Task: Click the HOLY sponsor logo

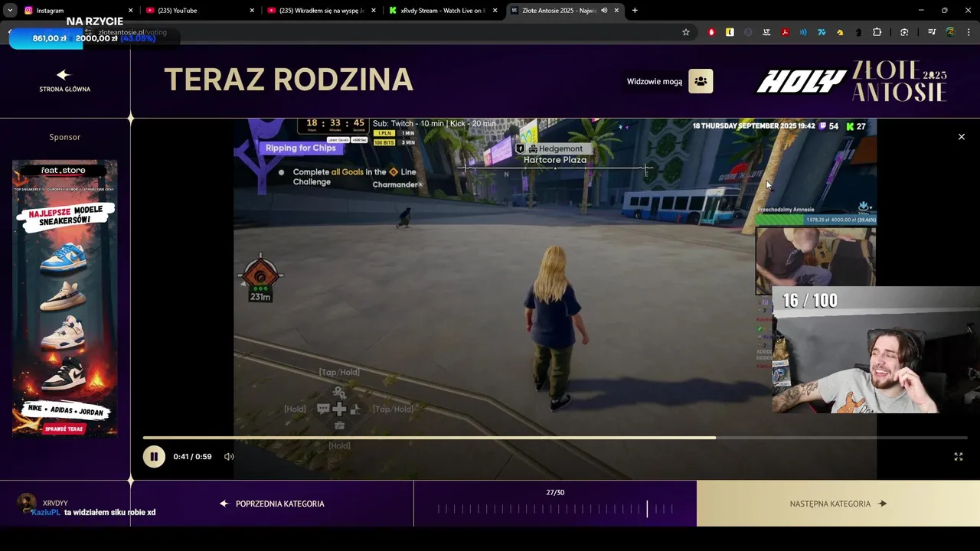Action: (801, 82)
